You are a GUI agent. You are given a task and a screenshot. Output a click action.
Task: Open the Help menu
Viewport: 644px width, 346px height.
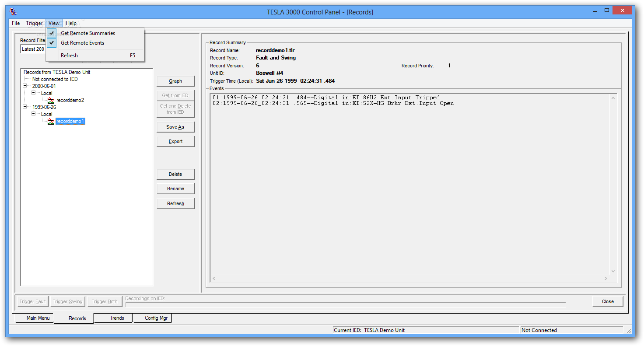click(71, 23)
